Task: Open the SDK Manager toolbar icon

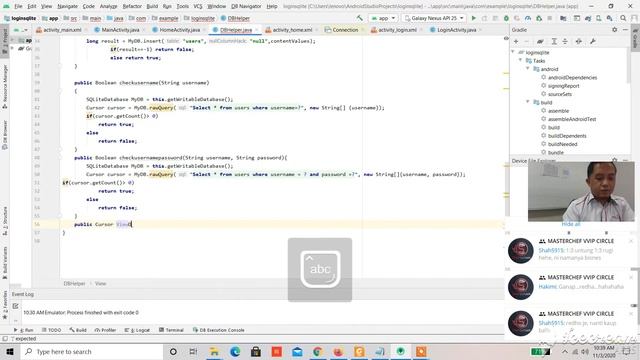Action: pyautogui.click(x=609, y=18)
